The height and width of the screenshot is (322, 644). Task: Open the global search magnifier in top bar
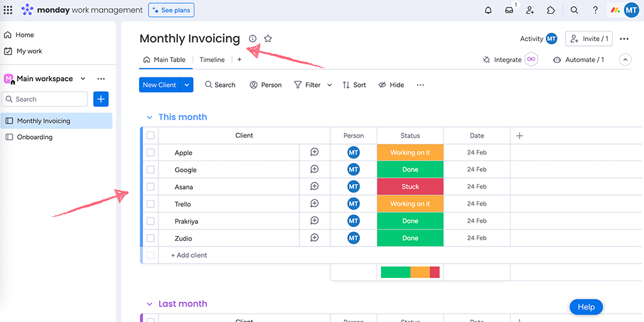click(x=574, y=10)
